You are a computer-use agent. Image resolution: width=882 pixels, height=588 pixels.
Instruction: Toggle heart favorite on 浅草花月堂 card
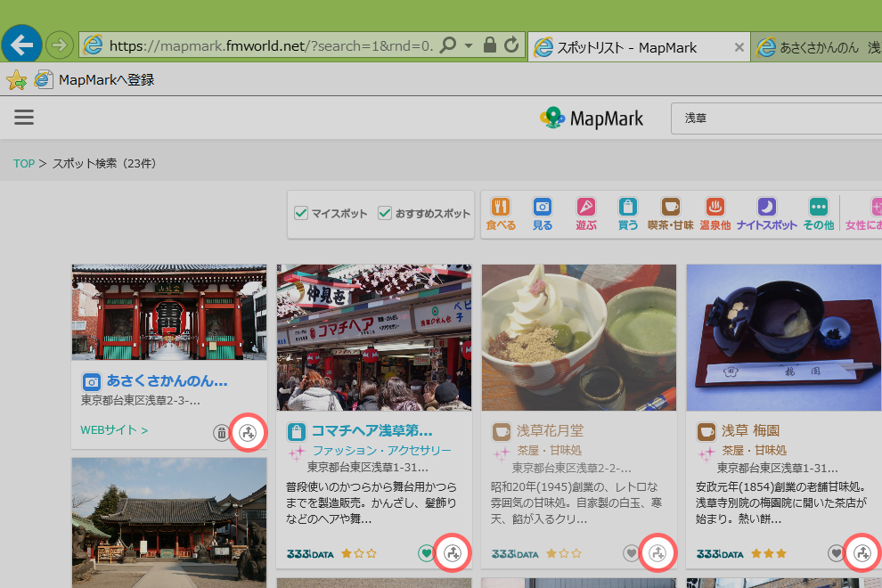tap(631, 553)
